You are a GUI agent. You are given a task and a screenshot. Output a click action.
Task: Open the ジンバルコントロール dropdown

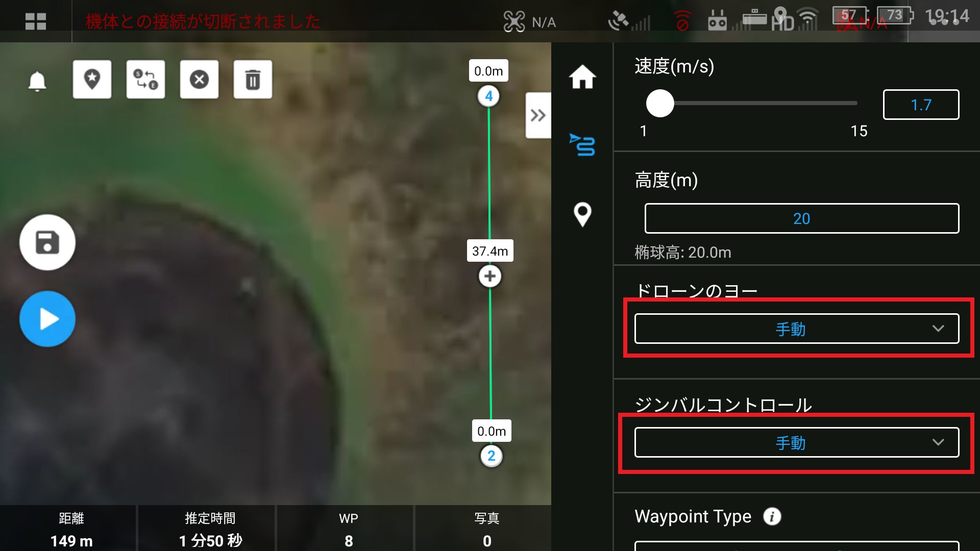(x=796, y=442)
